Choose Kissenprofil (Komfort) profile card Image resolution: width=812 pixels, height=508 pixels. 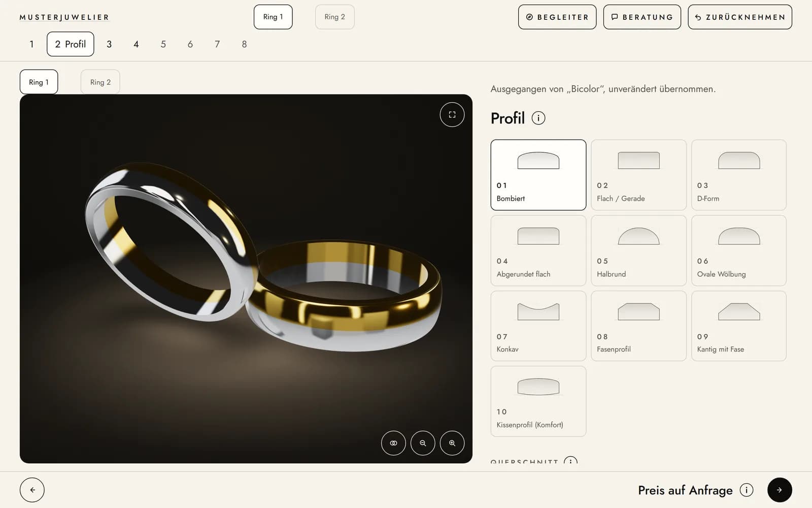click(x=538, y=401)
